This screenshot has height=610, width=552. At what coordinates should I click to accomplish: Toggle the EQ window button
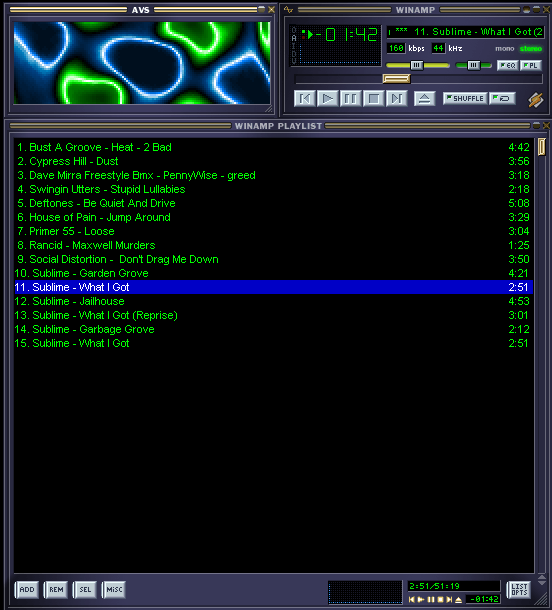pos(508,65)
